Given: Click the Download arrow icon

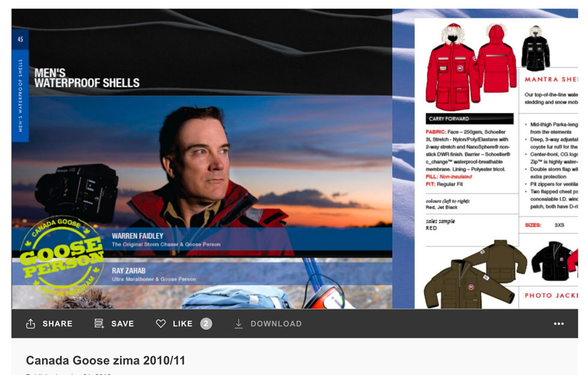Looking at the screenshot, I should 238,324.
